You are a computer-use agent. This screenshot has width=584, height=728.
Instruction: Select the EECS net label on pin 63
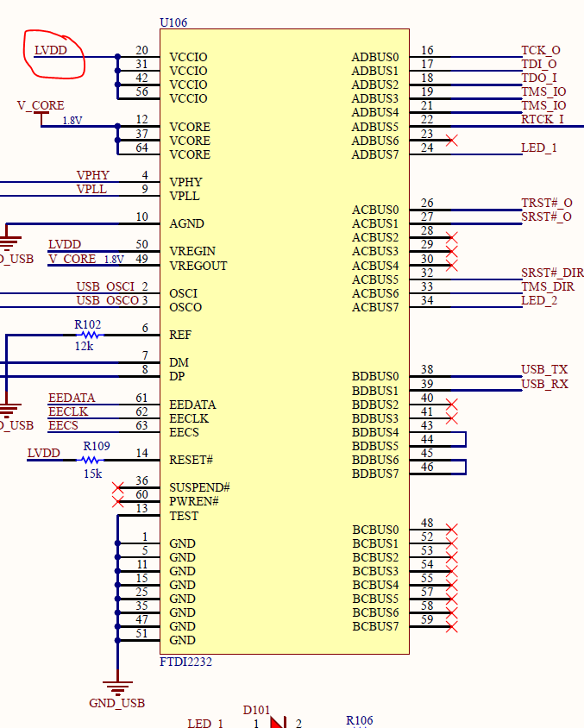pyautogui.click(x=63, y=425)
